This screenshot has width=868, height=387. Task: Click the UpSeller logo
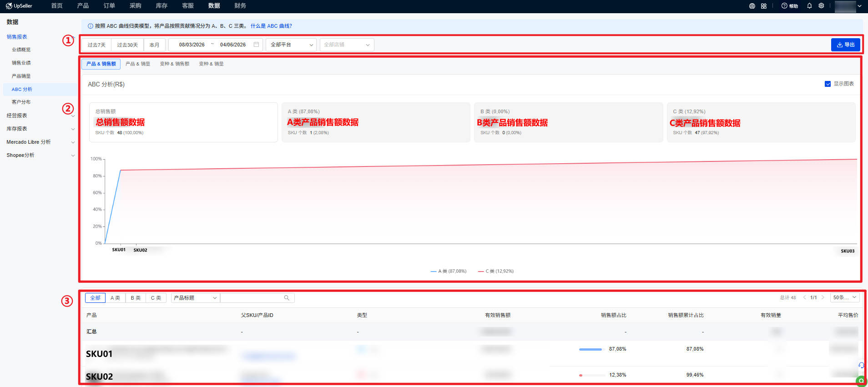pyautogui.click(x=19, y=6)
